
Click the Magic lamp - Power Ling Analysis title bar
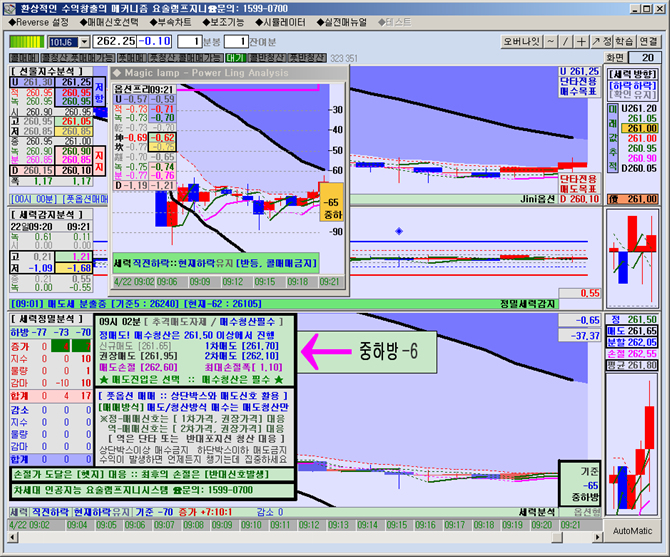pyautogui.click(x=229, y=73)
